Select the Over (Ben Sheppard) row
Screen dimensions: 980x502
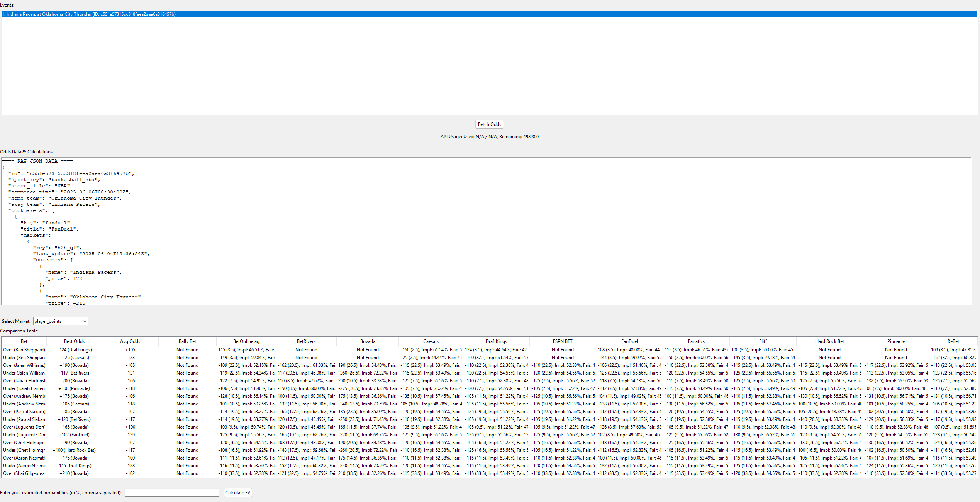[x=24, y=349]
